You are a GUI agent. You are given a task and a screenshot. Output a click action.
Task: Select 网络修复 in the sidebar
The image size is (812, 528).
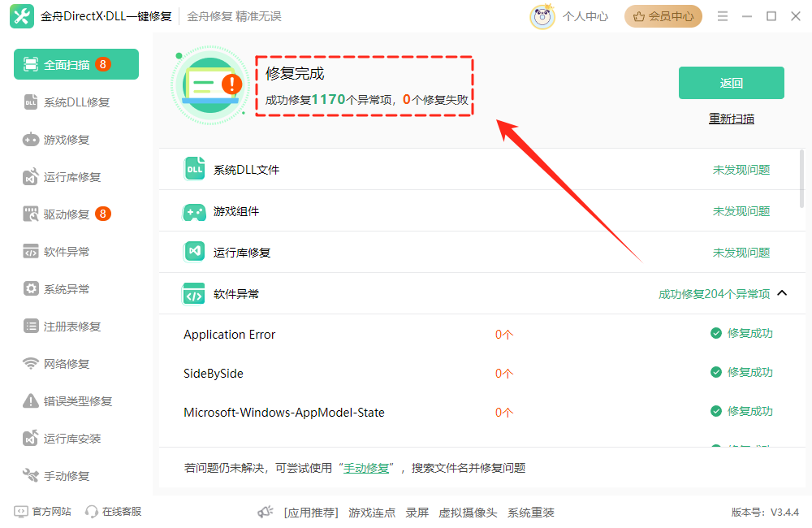[x=76, y=363]
